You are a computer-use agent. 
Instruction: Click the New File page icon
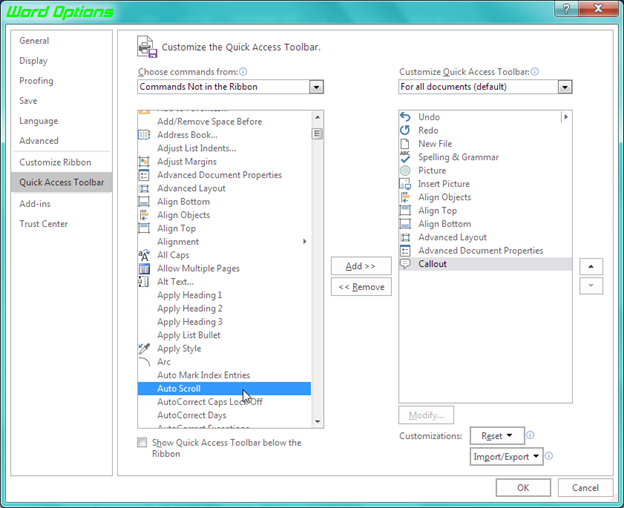405,144
